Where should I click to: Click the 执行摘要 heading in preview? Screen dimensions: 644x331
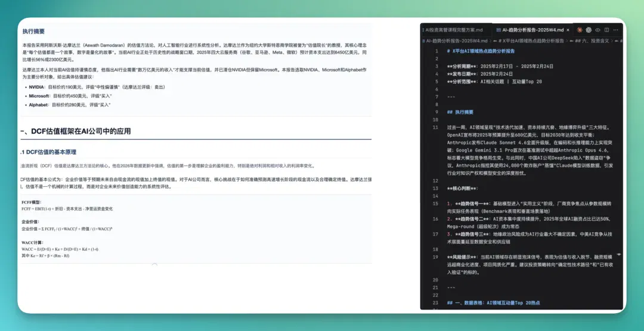[33, 31]
